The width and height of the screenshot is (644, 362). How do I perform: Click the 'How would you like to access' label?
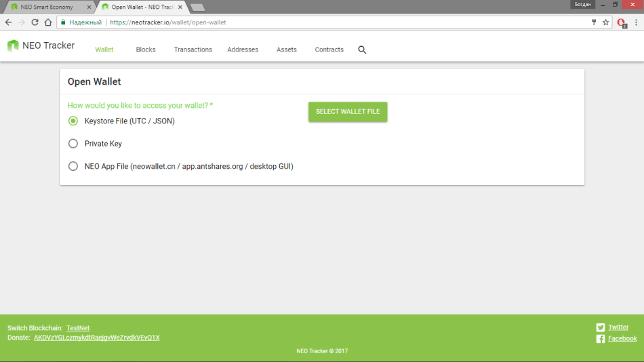140,106
